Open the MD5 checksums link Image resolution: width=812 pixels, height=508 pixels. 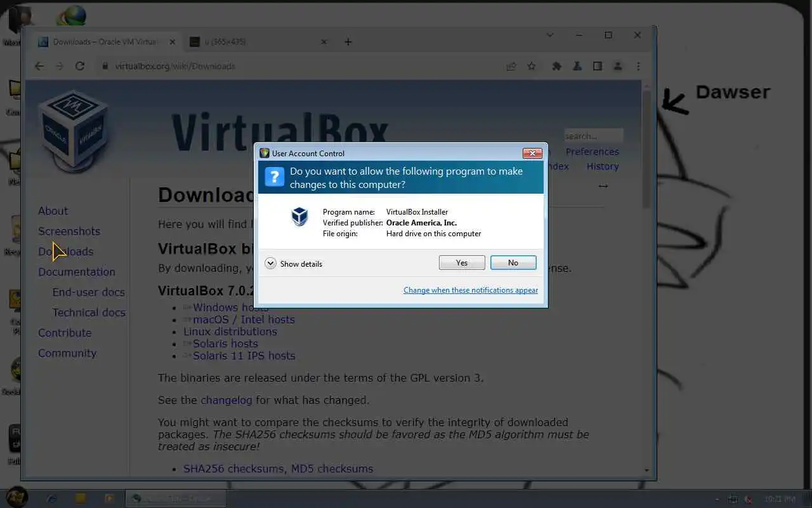click(332, 469)
